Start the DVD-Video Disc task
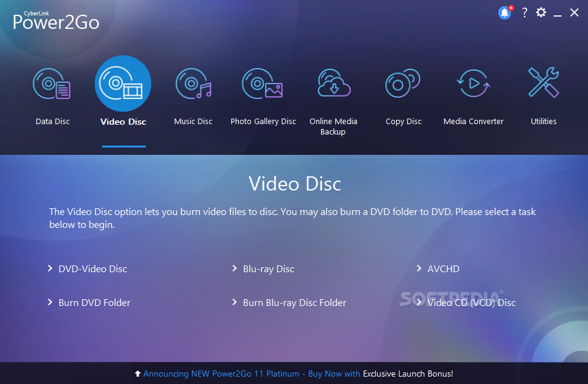 point(93,269)
